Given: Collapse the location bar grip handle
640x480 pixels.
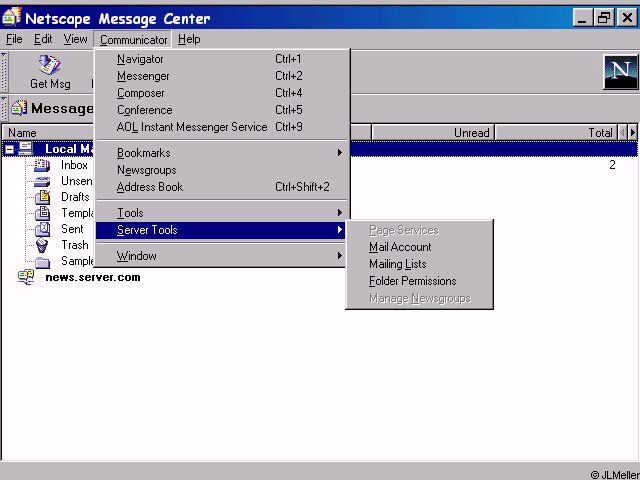Looking at the screenshot, I should [4, 109].
